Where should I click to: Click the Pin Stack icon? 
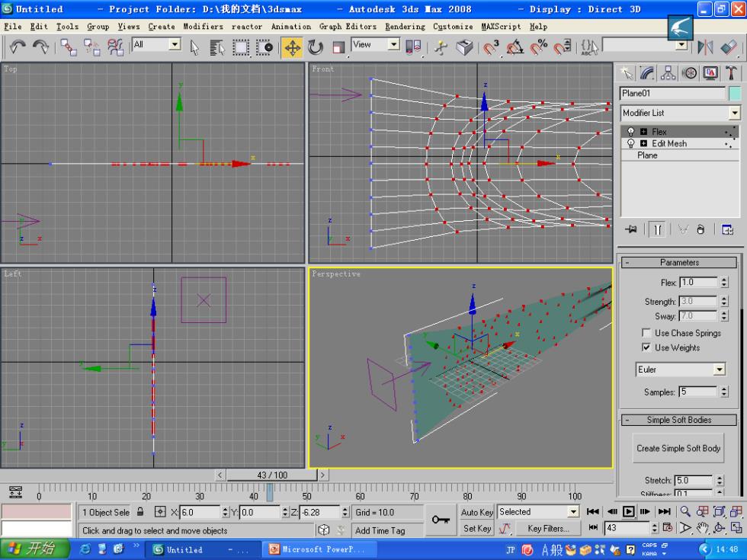tap(631, 229)
